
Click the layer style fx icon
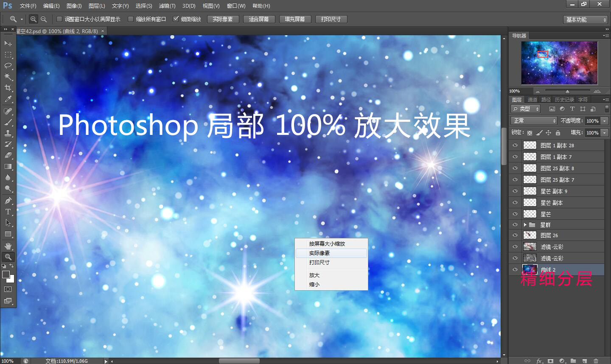(x=539, y=361)
